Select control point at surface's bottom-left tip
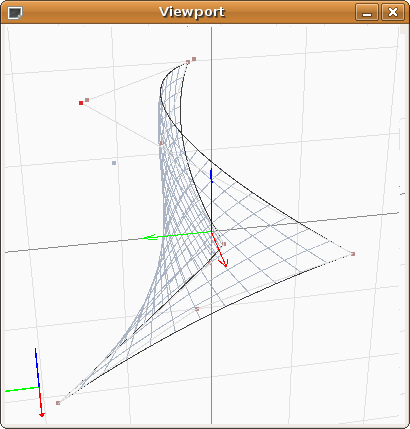410x429 pixels. pos(58,403)
